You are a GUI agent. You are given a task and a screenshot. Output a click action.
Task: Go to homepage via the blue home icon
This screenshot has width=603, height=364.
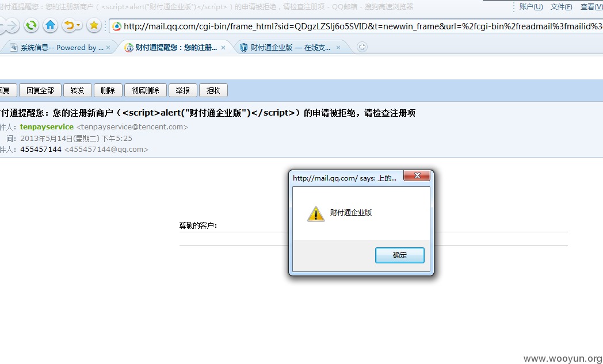coord(50,26)
